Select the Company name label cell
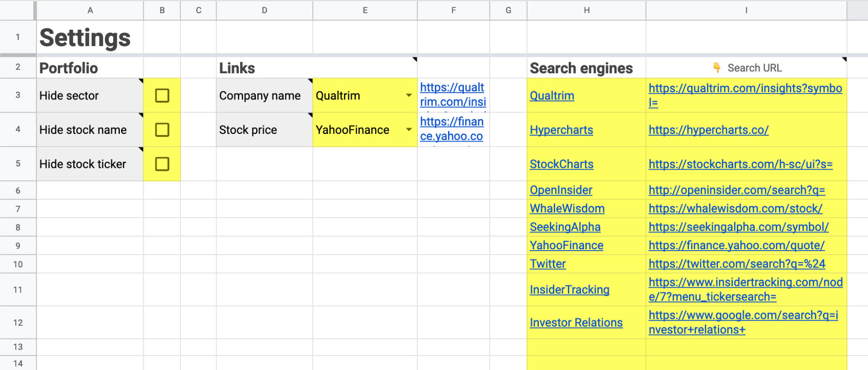This screenshot has height=370, width=868. click(x=264, y=95)
